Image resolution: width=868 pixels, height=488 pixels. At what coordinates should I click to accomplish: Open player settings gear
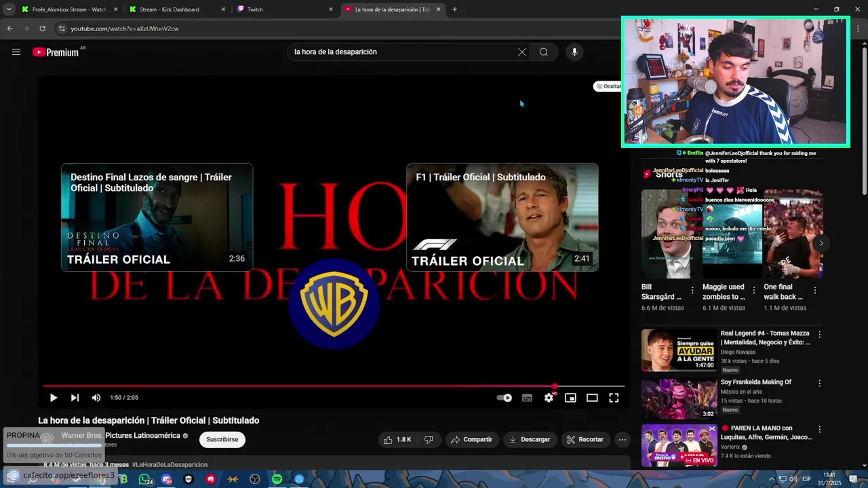point(549,398)
